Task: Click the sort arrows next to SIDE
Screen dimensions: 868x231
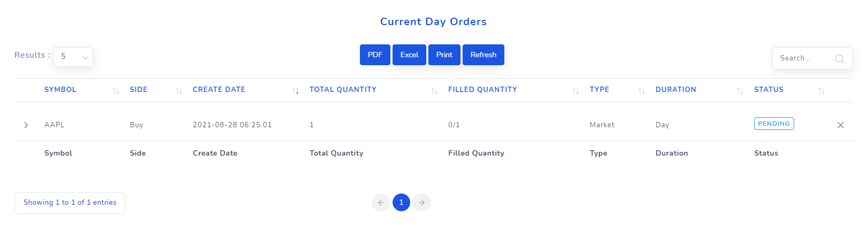Action: pos(179,91)
